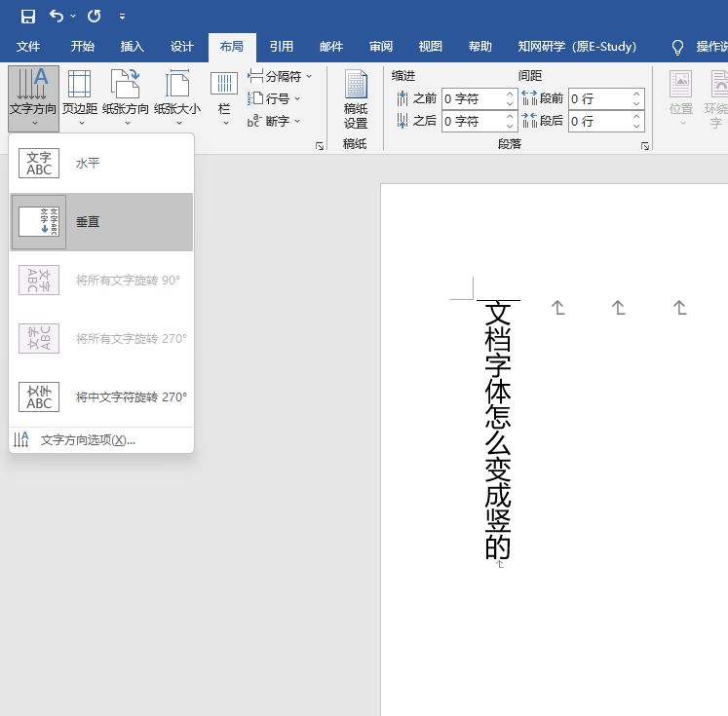The image size is (728, 716).
Task: Open the 段落 dialog launcher
Action: coord(645,145)
